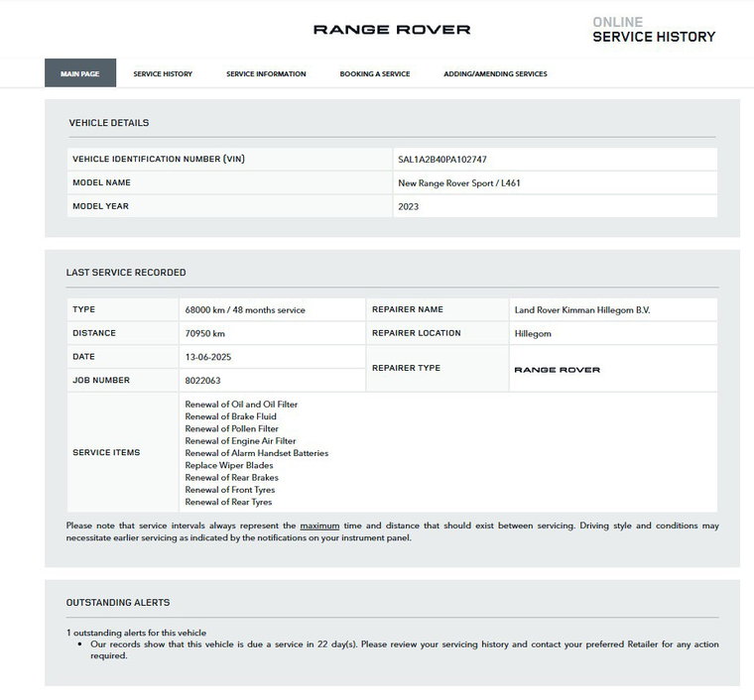Click the Service Items label cell
Viewport: 754px width, 700px height.
tap(123, 452)
